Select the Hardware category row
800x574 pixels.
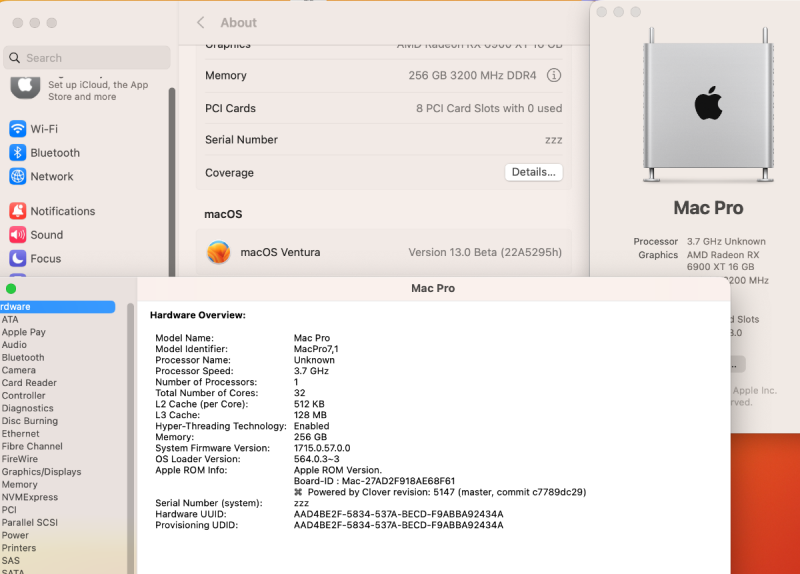tap(57, 307)
